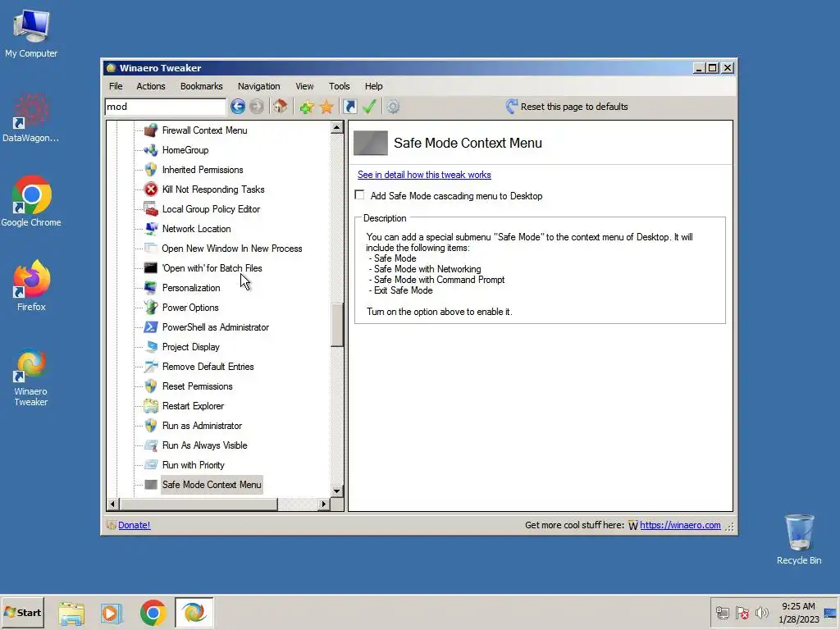Select Open New Window In New Process
Viewport: 840px width, 630px height.
click(x=232, y=249)
